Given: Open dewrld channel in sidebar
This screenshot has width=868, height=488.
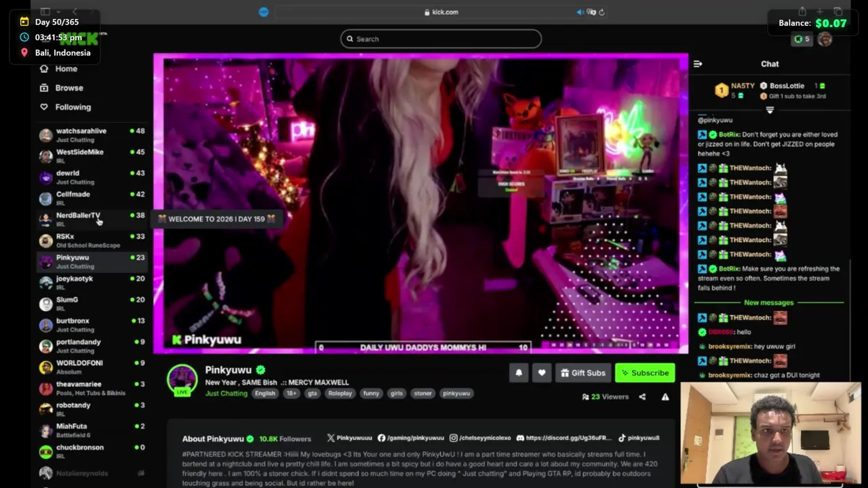Looking at the screenshot, I should 92,177.
